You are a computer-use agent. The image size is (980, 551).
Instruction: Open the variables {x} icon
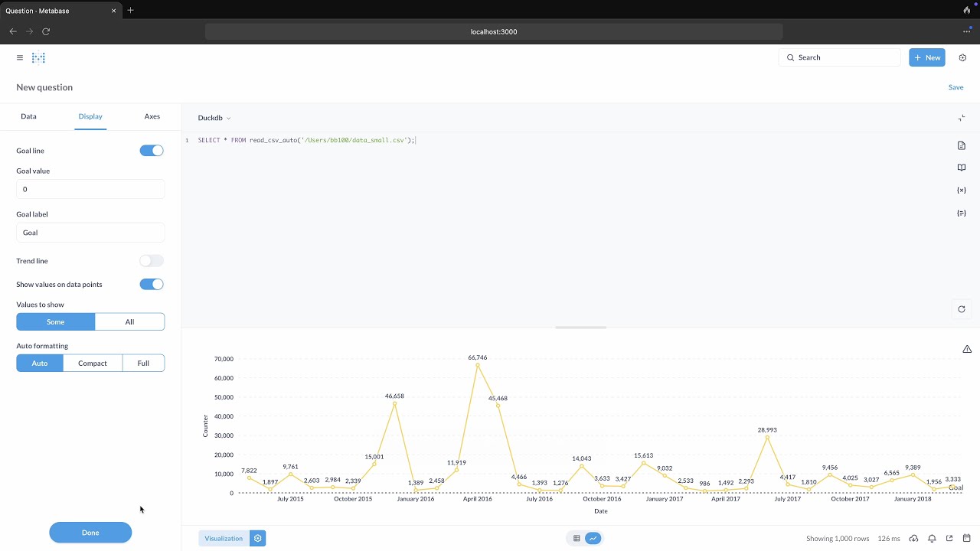[962, 191]
